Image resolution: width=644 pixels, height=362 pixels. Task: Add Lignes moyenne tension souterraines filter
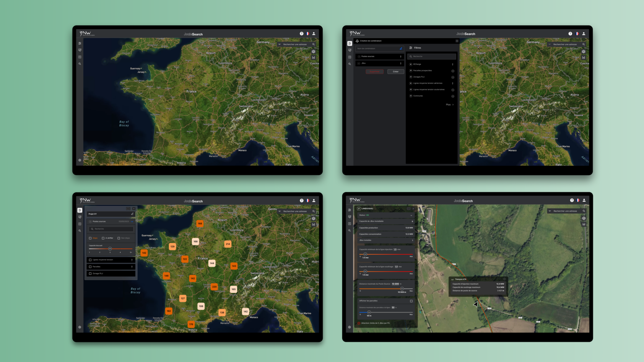point(410,89)
